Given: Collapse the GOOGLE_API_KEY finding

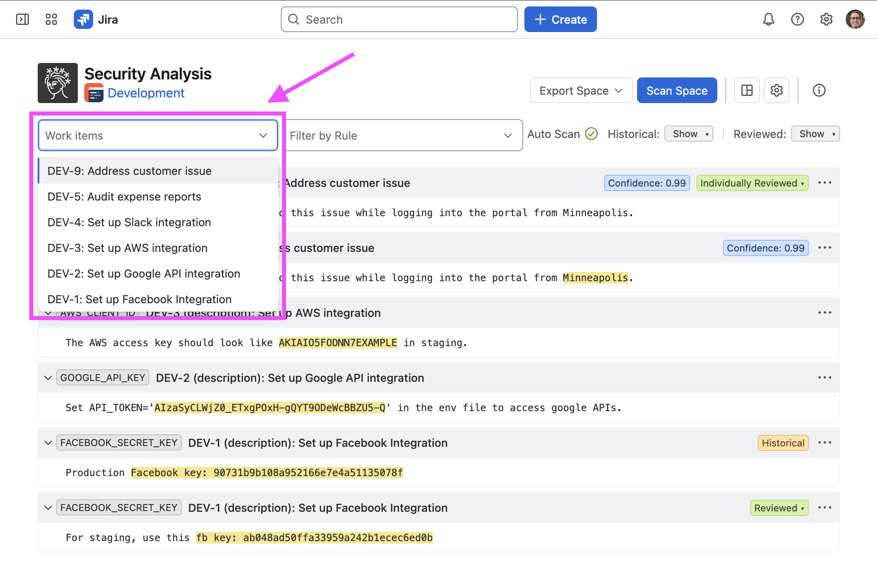Looking at the screenshot, I should click(48, 378).
